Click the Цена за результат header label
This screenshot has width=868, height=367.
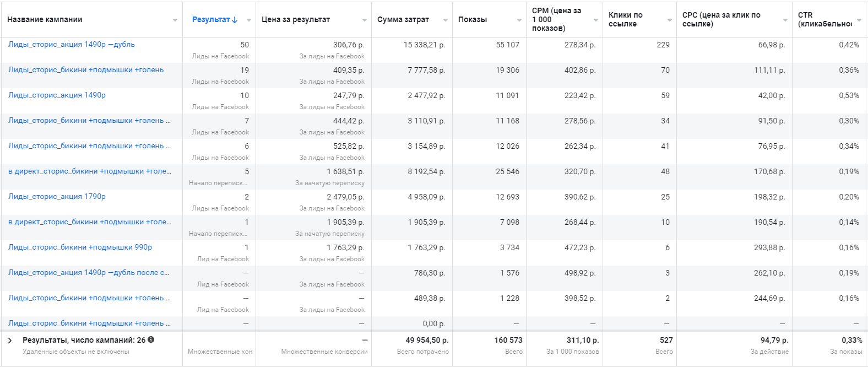[x=295, y=19]
